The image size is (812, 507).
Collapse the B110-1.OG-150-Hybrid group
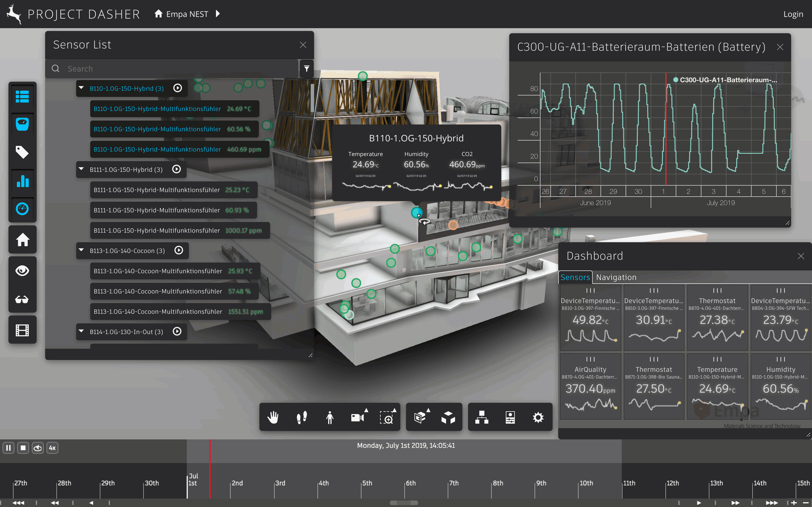81,88
